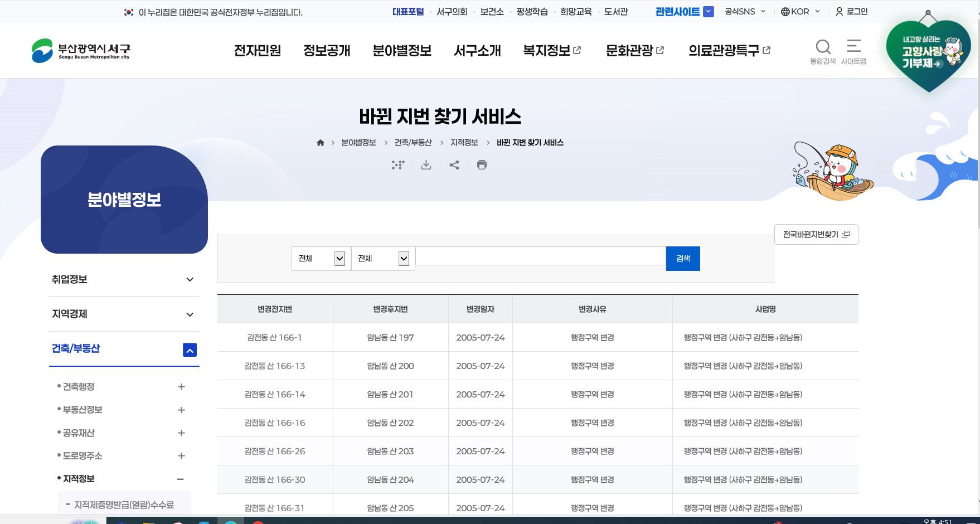This screenshot has width=980, height=524.
Task: Open the KOR language dropdown
Action: 799,11
